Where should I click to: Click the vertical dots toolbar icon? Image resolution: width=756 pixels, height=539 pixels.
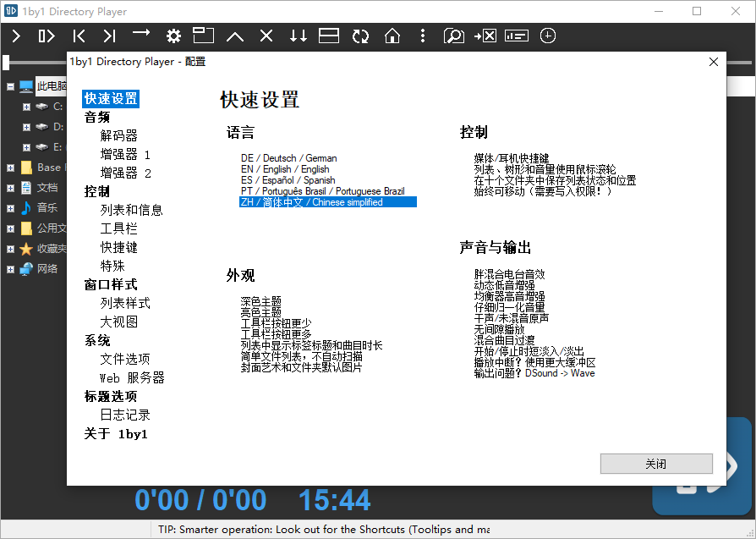(x=422, y=36)
